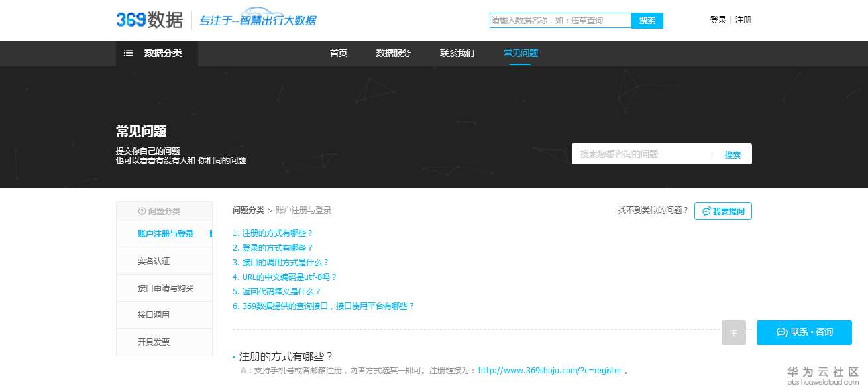Click the top 搜索 button in header
Image resolution: width=868 pixels, height=392 pixels.
click(x=647, y=21)
